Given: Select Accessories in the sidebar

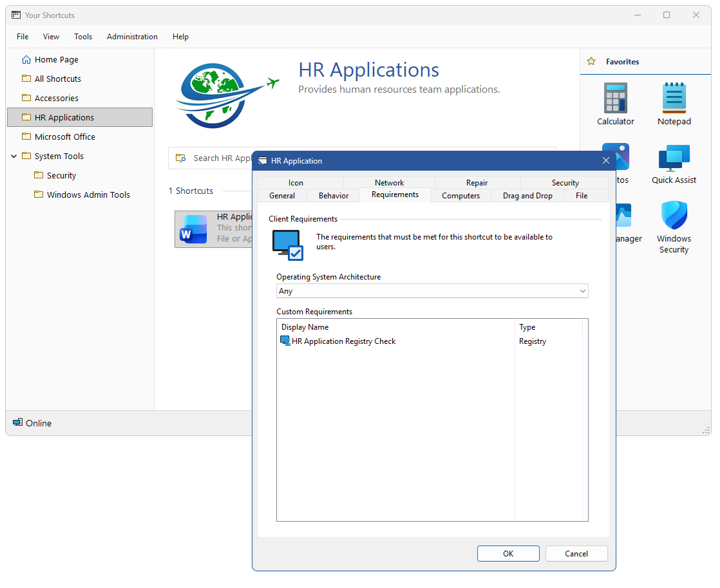Looking at the screenshot, I should coord(57,98).
